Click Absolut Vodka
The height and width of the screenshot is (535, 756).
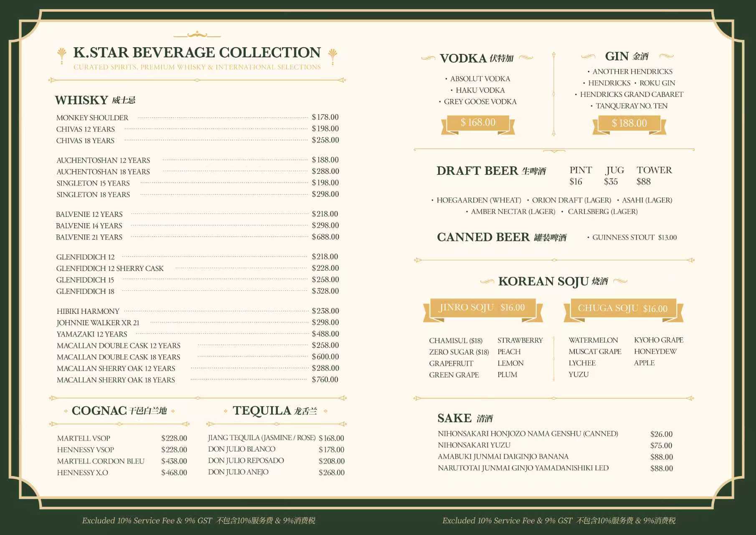click(x=480, y=79)
